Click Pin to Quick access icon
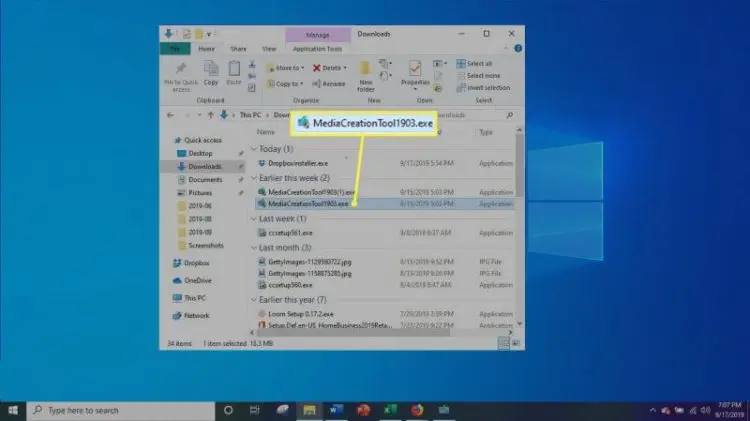The width and height of the screenshot is (750, 421). pyautogui.click(x=181, y=69)
